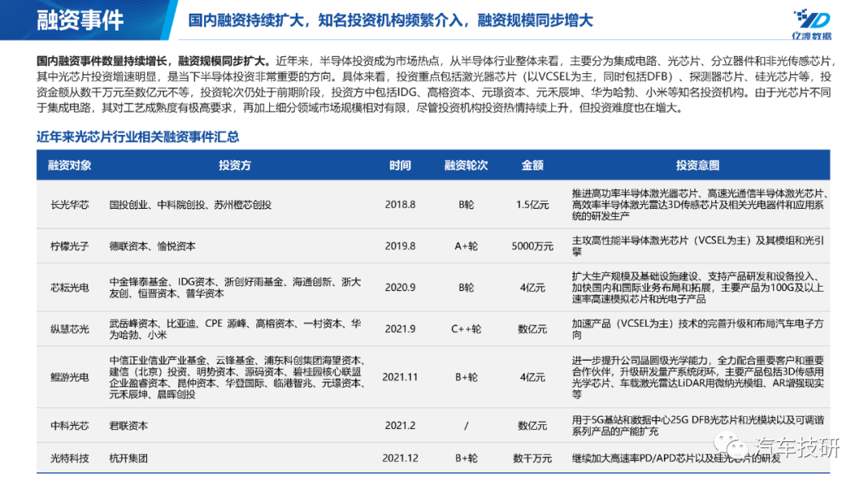The height and width of the screenshot is (486, 868).
Task: Click the 亿渡数据 logo icon
Action: point(812,24)
